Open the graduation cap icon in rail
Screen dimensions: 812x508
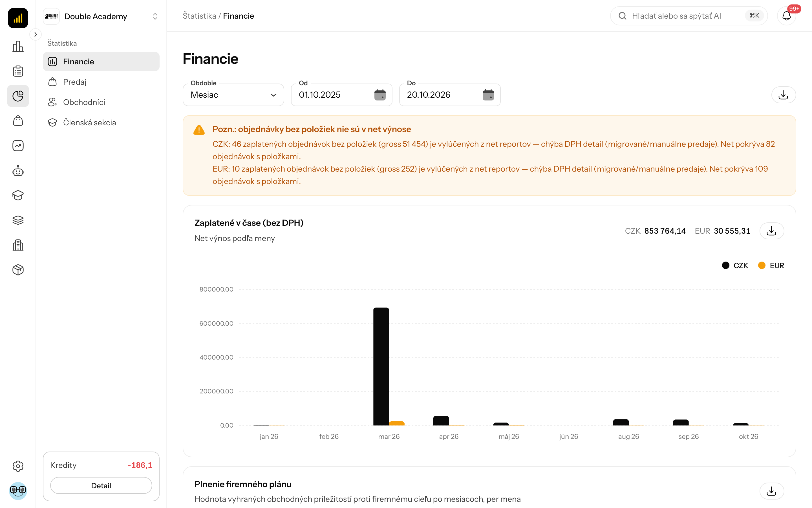[x=18, y=196]
